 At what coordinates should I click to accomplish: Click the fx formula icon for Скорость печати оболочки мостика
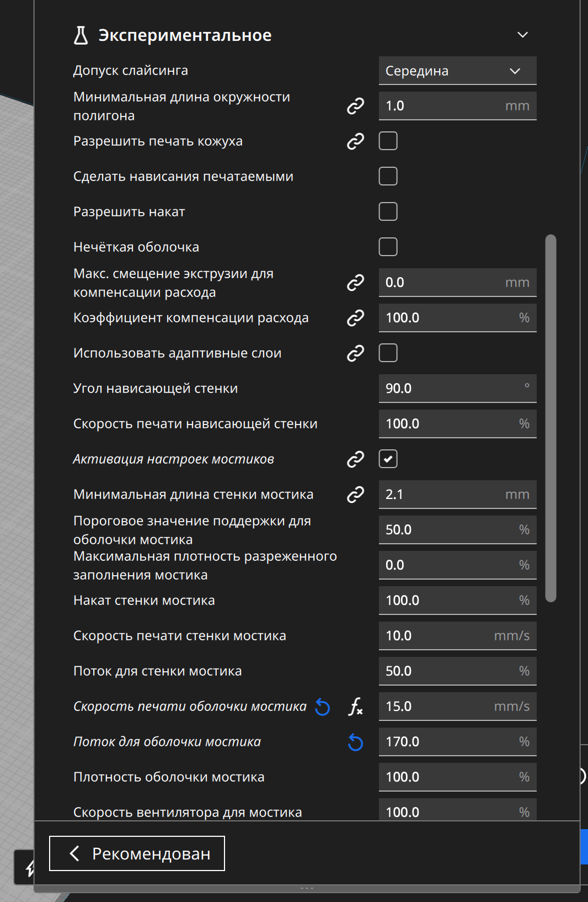[x=355, y=707]
